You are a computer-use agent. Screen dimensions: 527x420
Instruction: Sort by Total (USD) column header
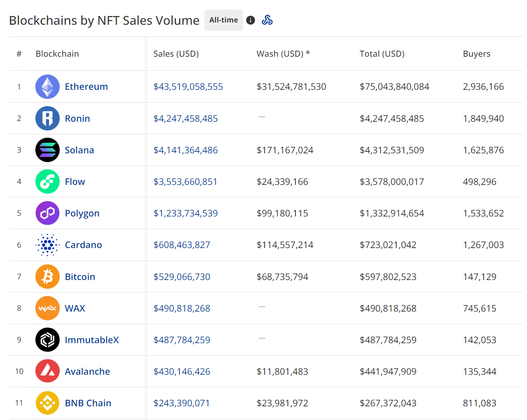(382, 54)
